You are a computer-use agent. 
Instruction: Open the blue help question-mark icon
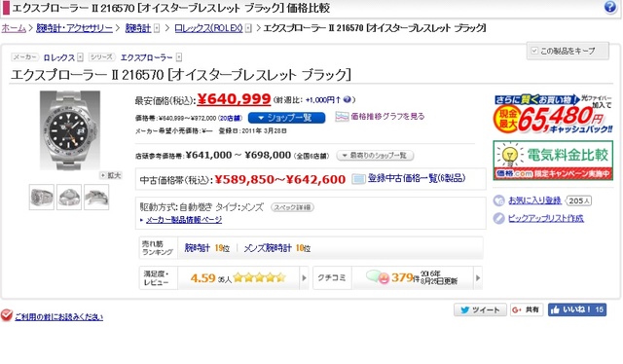tap(610, 7)
